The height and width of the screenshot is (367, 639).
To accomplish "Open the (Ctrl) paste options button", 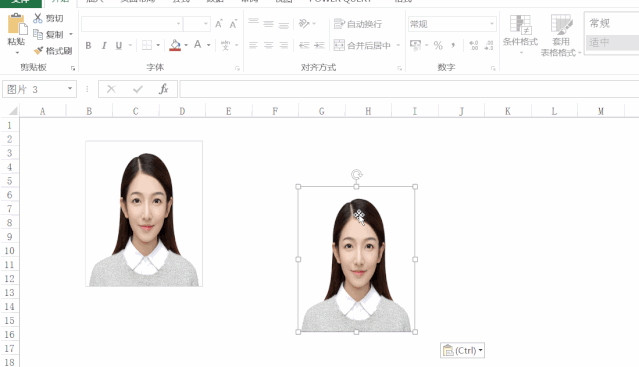I will (x=463, y=350).
